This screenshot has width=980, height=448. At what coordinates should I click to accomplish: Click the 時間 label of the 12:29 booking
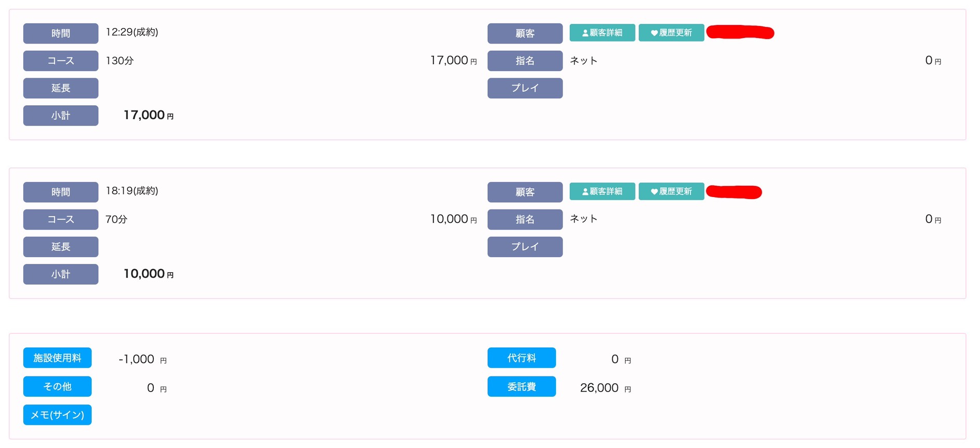(x=61, y=33)
